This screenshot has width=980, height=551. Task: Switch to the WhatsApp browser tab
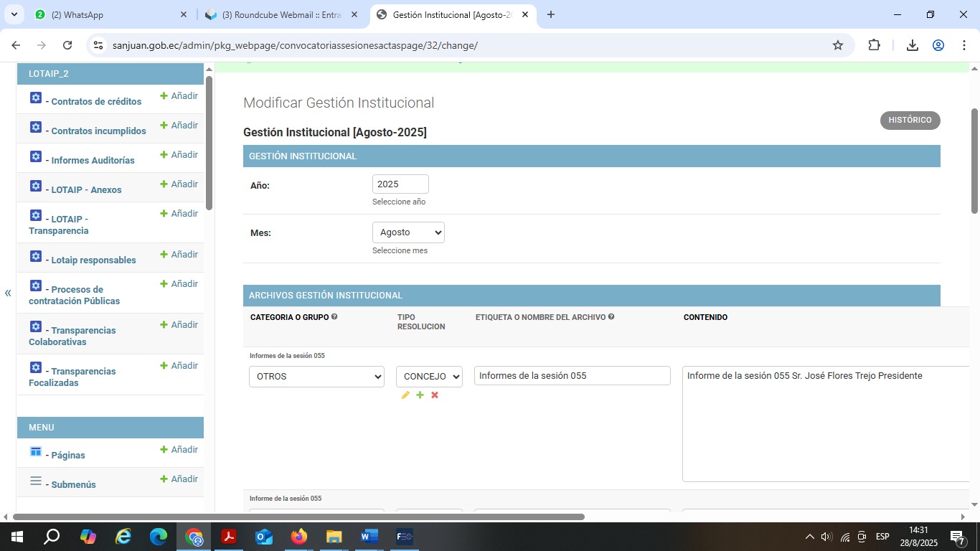coord(108,14)
